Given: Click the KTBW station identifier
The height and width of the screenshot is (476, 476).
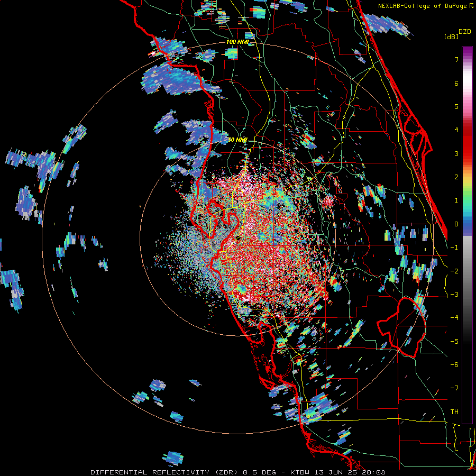Looking at the screenshot, I should pos(300,472).
